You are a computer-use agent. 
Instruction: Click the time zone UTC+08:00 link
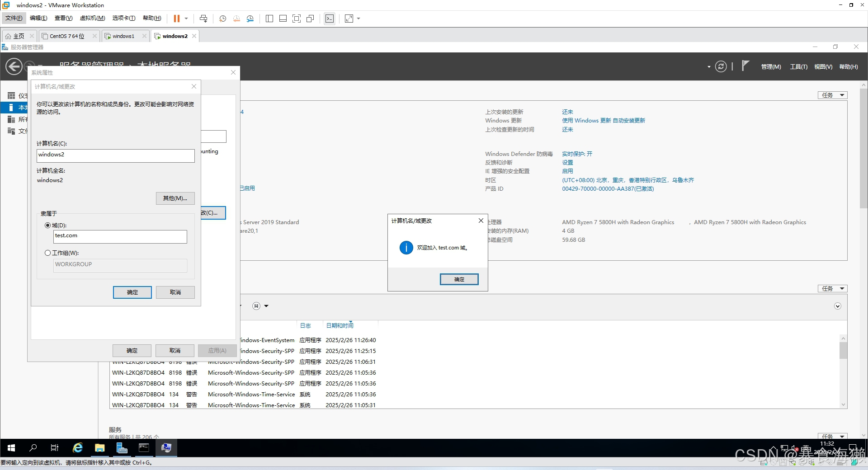coord(627,180)
